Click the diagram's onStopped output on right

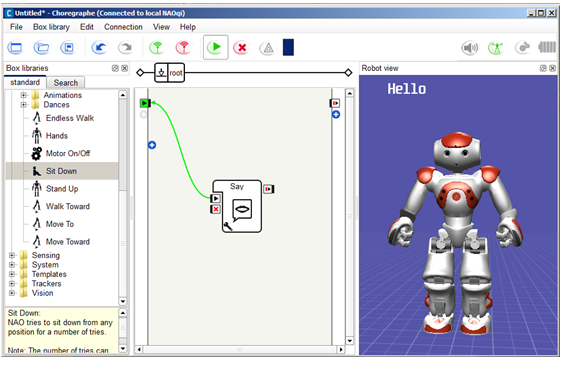click(x=335, y=103)
